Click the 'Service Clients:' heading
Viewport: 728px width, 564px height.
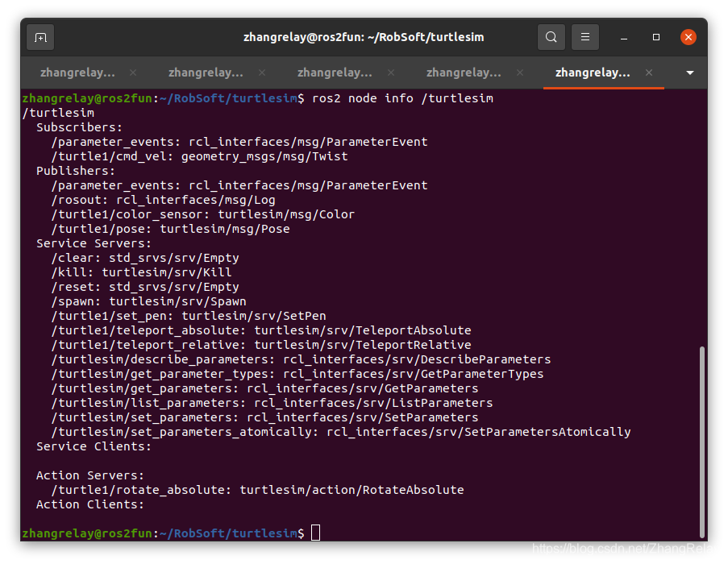(x=94, y=446)
